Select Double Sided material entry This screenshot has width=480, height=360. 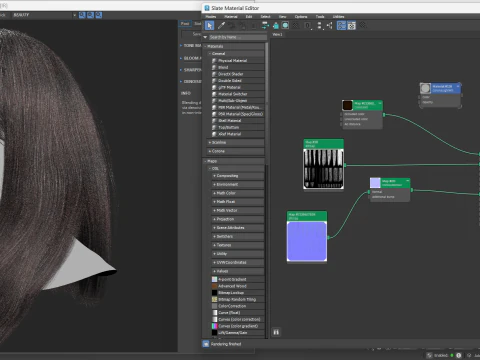[x=238, y=81]
